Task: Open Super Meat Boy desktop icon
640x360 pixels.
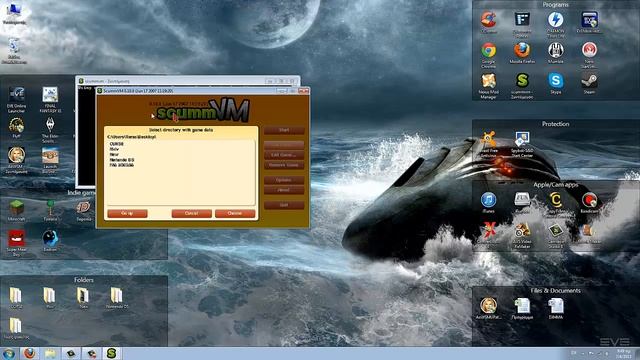Action: [x=16, y=243]
